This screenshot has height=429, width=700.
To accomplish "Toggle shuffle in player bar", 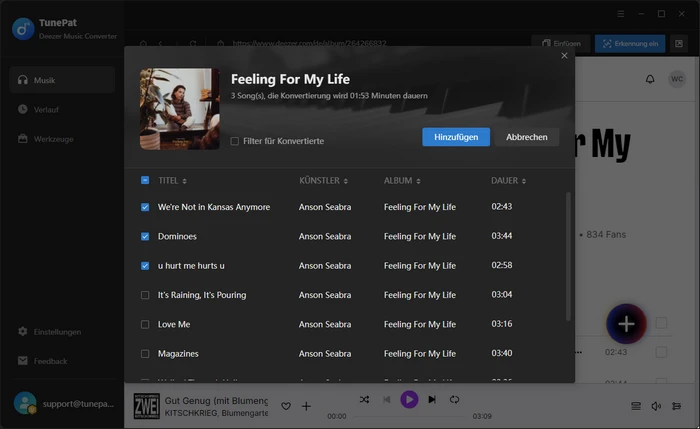I will (x=364, y=400).
